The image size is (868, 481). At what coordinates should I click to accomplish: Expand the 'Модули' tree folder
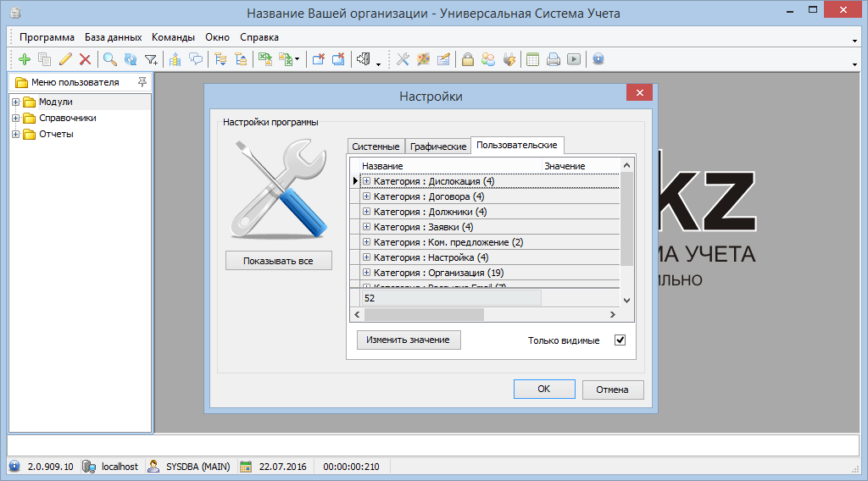[x=15, y=102]
